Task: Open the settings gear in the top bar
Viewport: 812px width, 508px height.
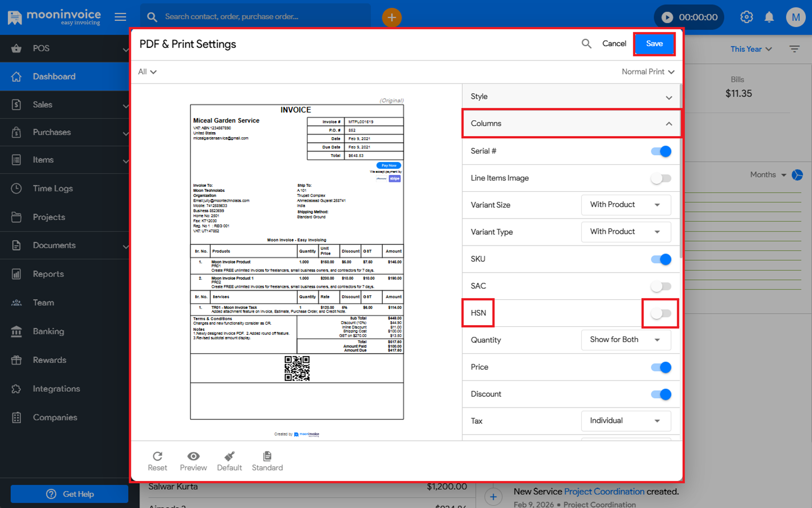Action: tap(747, 17)
